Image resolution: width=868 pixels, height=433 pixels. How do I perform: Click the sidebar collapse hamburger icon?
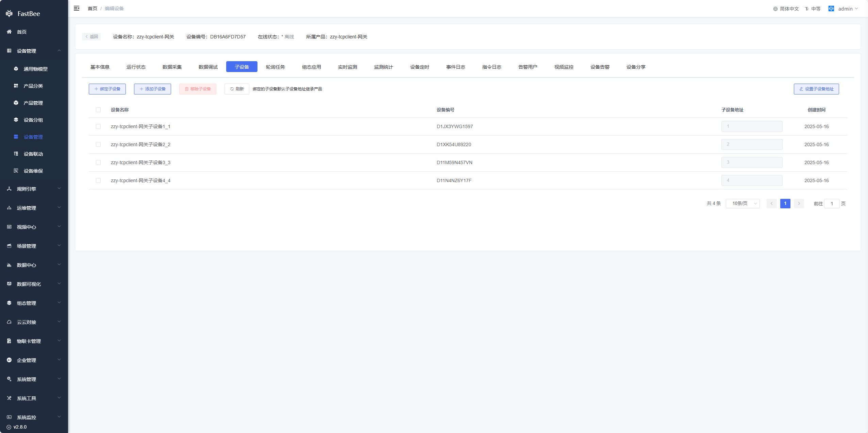point(77,8)
